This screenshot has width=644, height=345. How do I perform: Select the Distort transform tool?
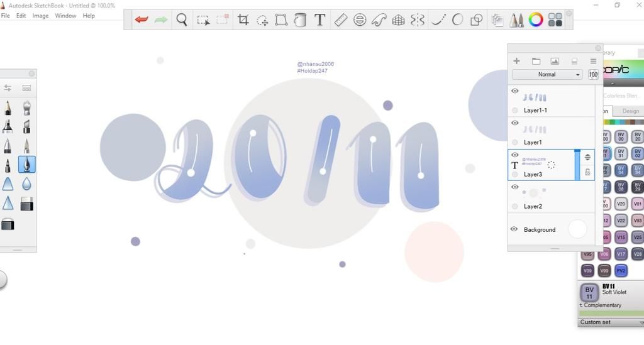[281, 19]
